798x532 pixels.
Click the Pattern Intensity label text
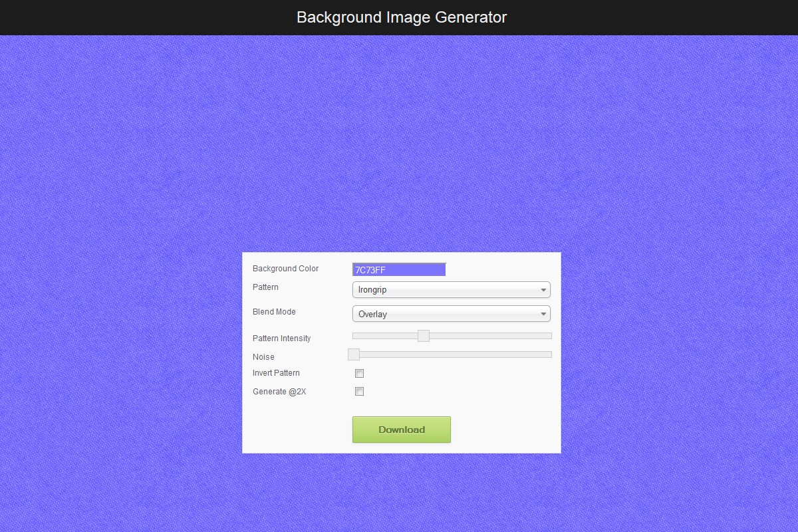pyautogui.click(x=281, y=338)
